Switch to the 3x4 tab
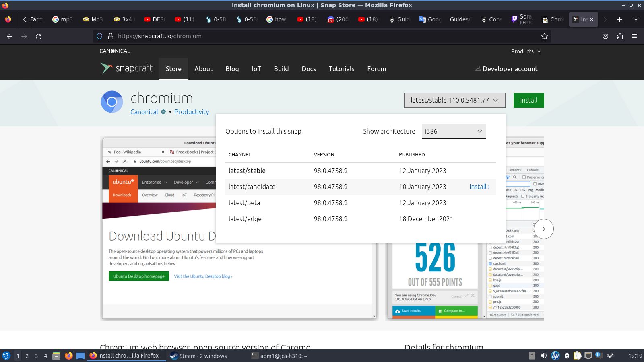Screen dimensions: 644x362 point(124,19)
